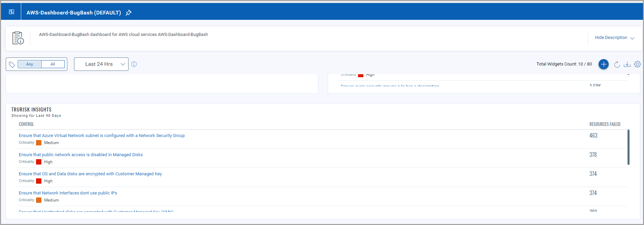The height and width of the screenshot is (225, 644).
Task: Add a new widget with plus button
Action: click(x=604, y=64)
